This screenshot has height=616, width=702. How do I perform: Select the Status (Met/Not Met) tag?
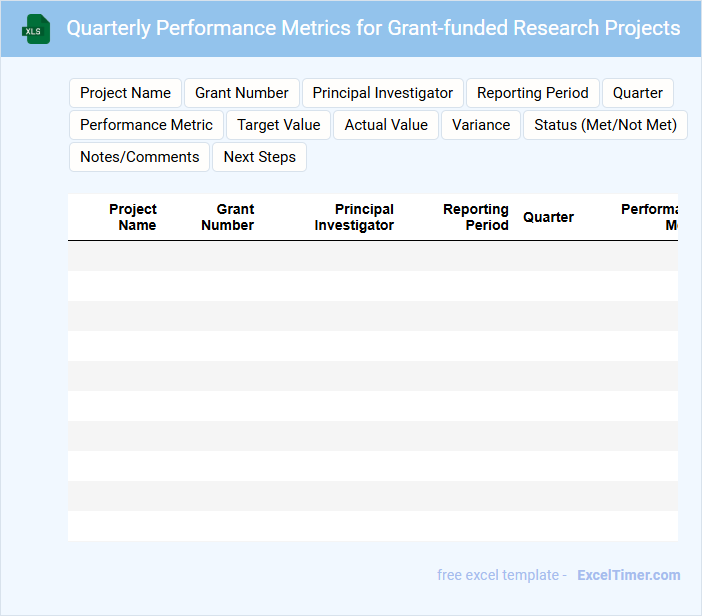605,125
